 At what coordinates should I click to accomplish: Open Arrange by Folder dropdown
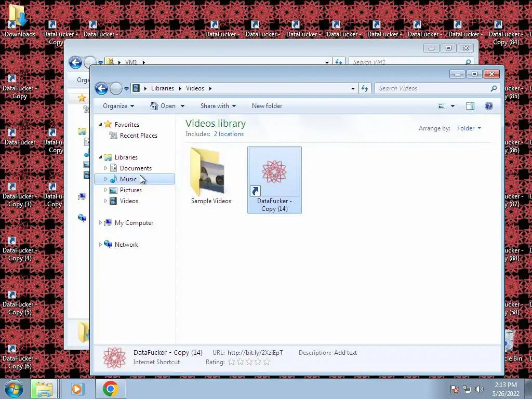(x=469, y=128)
